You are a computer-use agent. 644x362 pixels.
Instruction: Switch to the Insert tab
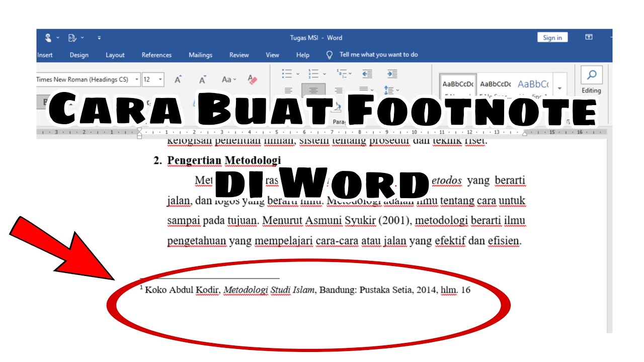(x=45, y=55)
